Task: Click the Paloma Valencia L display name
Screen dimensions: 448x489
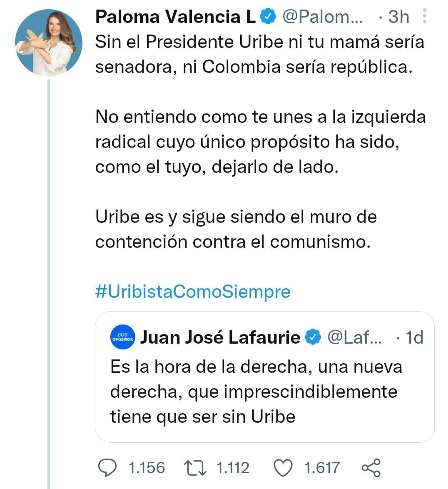Action: point(172,17)
